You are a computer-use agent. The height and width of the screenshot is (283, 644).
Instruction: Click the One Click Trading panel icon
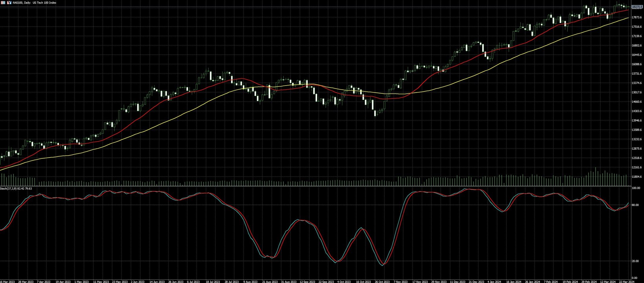point(3,3)
